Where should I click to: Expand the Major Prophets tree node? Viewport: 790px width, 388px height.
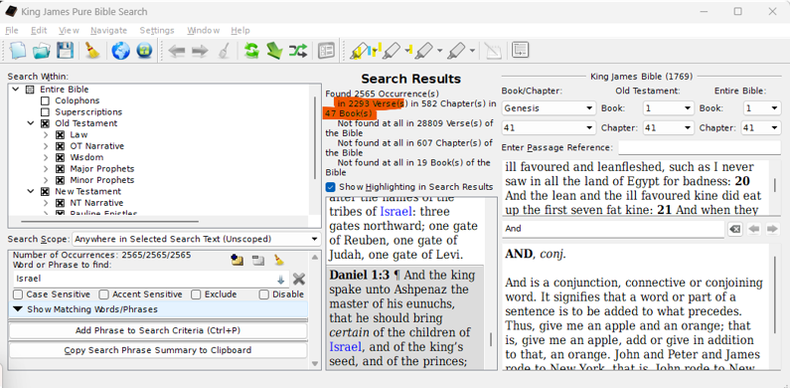coord(46,169)
